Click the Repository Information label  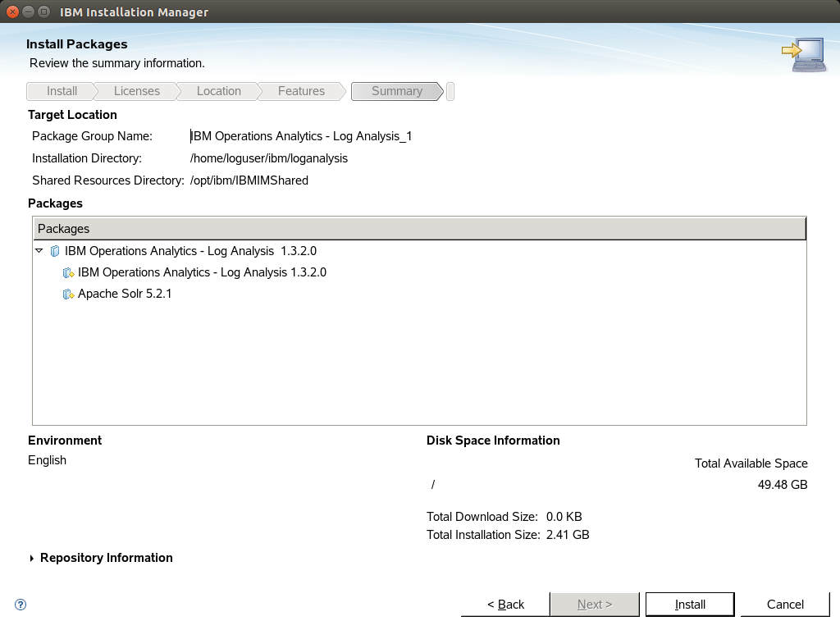pos(106,558)
